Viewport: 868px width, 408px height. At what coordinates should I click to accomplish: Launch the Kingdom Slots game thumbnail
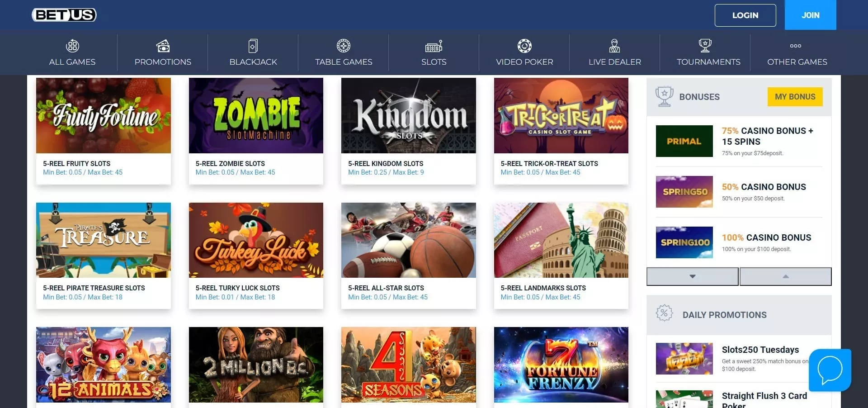tap(408, 116)
